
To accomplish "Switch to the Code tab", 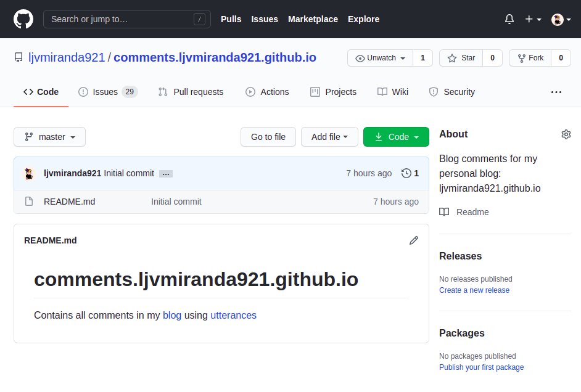I will [x=41, y=92].
